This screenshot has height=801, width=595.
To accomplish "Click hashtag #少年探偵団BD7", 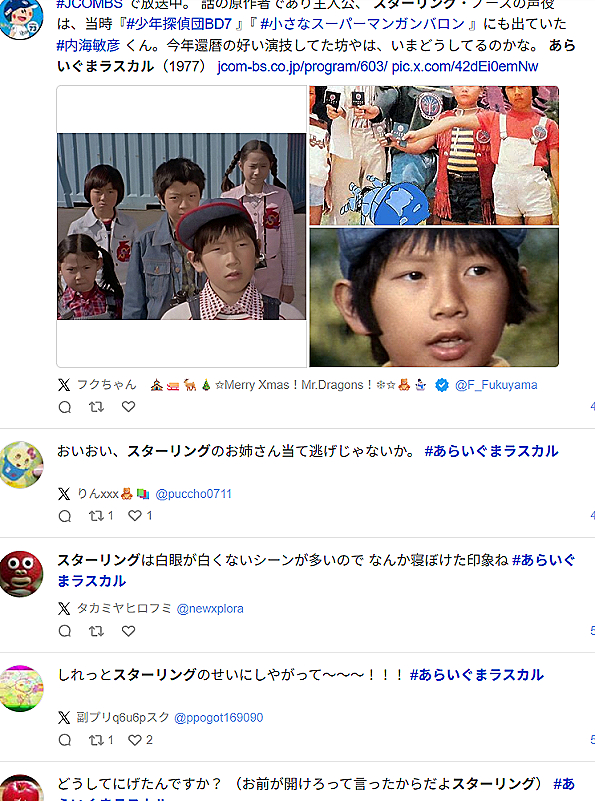I will point(179,24).
